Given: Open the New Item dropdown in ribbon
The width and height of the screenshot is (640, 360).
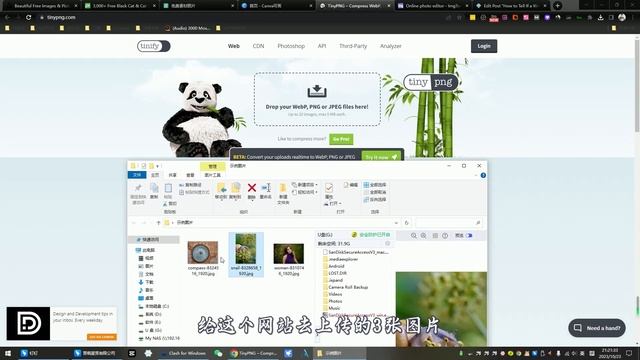Looking at the screenshot, I should point(305,185).
